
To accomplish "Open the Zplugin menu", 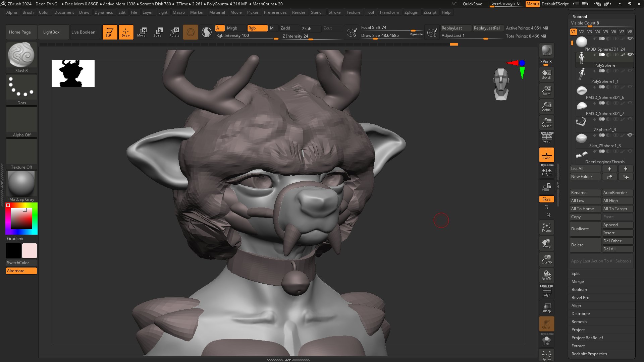I will [411, 12].
